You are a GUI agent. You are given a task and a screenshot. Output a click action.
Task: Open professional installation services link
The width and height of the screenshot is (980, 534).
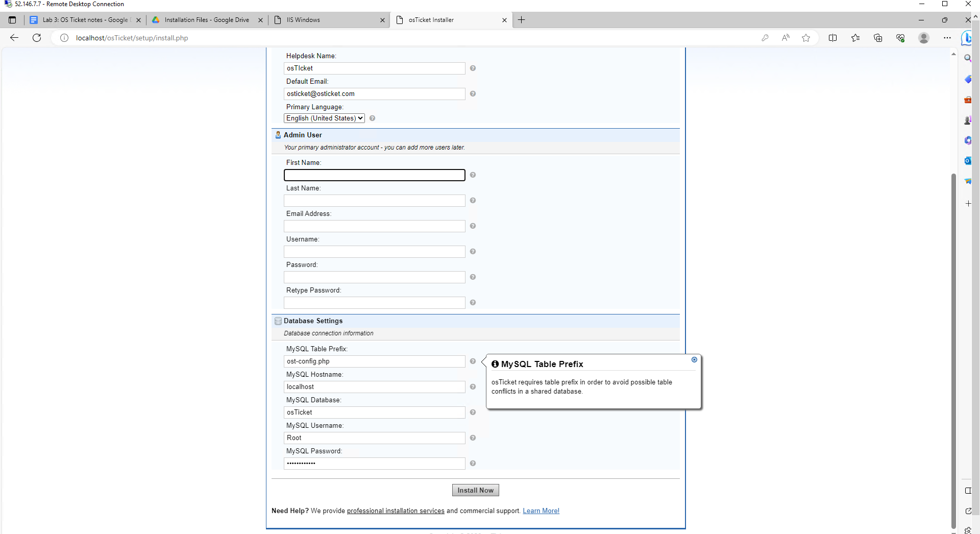[396, 511]
